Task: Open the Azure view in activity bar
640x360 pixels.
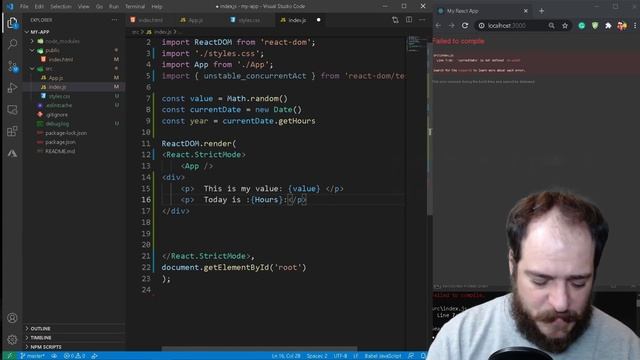Action: click(12, 153)
